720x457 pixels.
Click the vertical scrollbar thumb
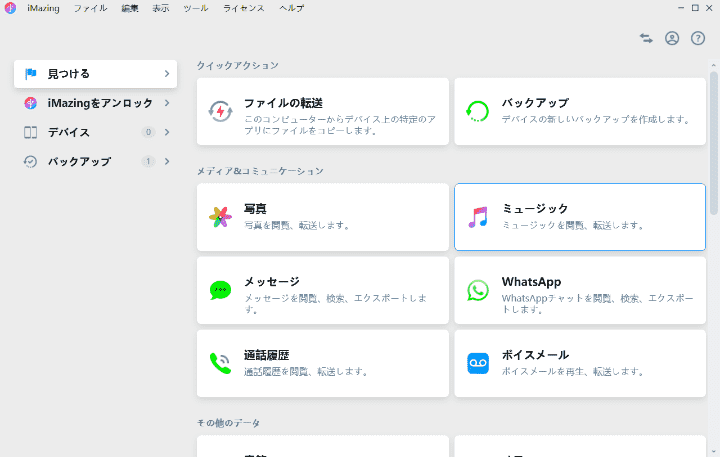[x=713, y=142]
